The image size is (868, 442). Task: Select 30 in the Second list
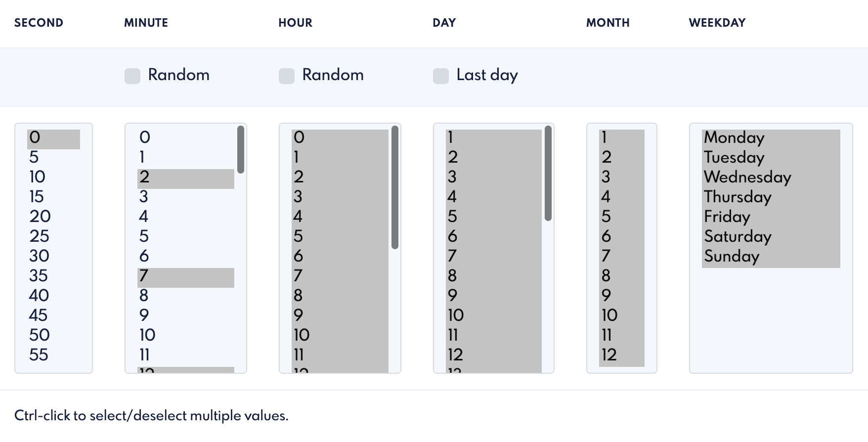(40, 256)
